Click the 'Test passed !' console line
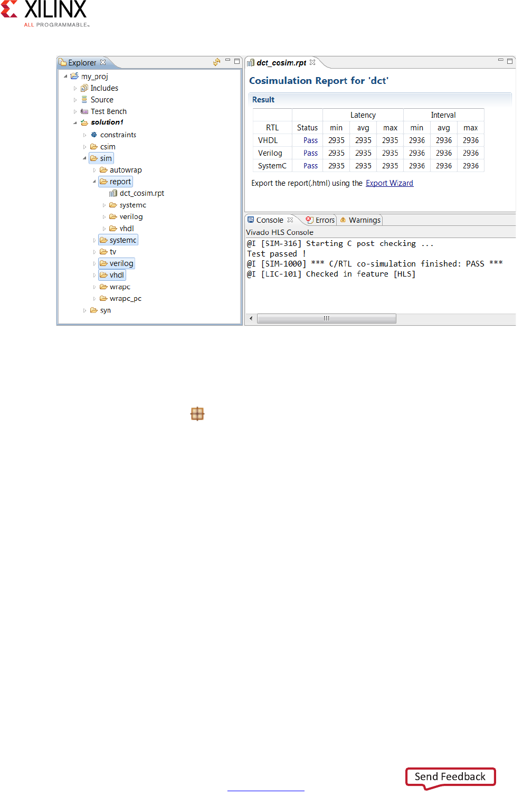Screen dimensions: 532x797 tap(277, 254)
